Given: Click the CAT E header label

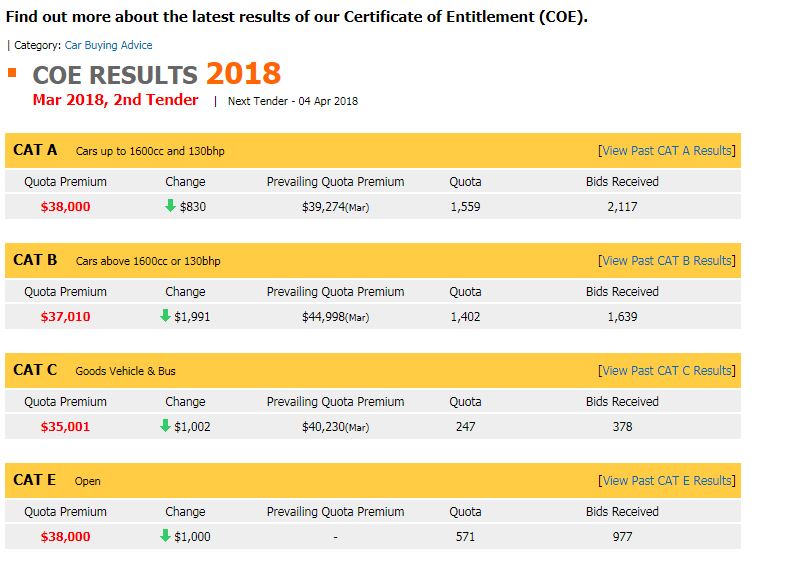Looking at the screenshot, I should click(x=35, y=480).
